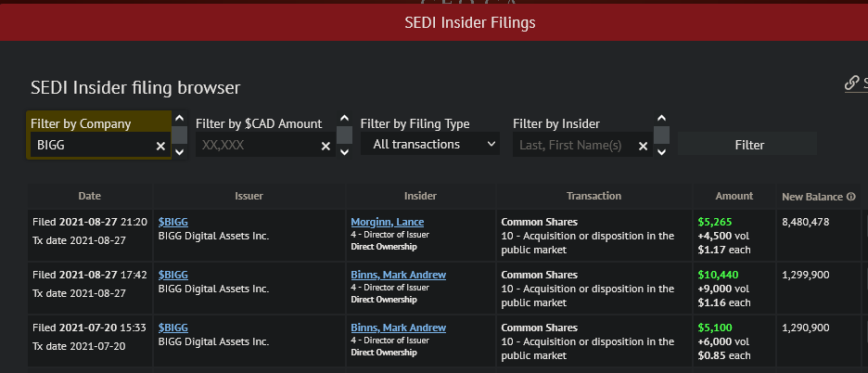Clear the Insider name filter field

(x=643, y=146)
